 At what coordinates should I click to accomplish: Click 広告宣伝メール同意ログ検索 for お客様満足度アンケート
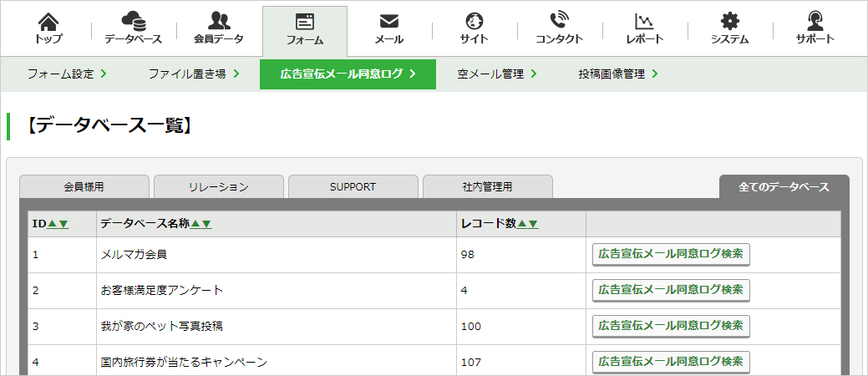click(x=671, y=290)
